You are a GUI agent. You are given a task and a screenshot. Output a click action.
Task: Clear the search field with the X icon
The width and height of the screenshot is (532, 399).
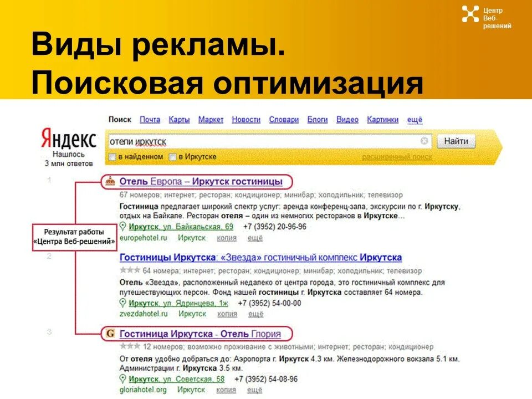(424, 141)
